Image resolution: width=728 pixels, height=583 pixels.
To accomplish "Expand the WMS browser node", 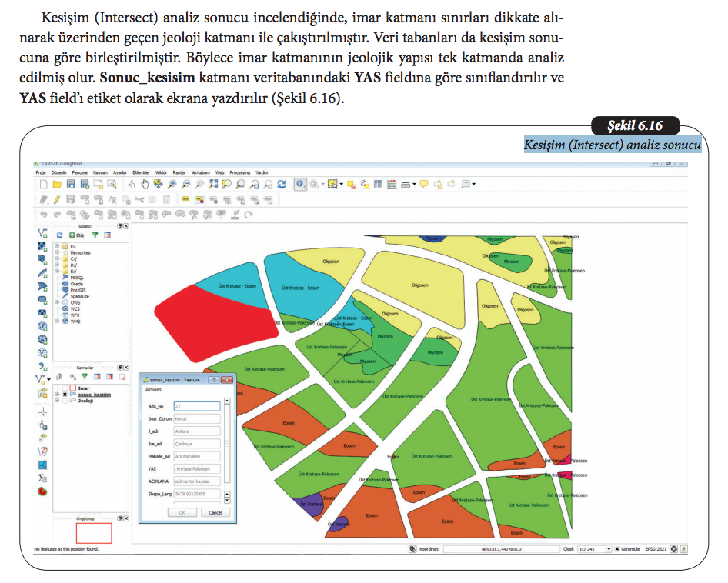I will [58, 321].
